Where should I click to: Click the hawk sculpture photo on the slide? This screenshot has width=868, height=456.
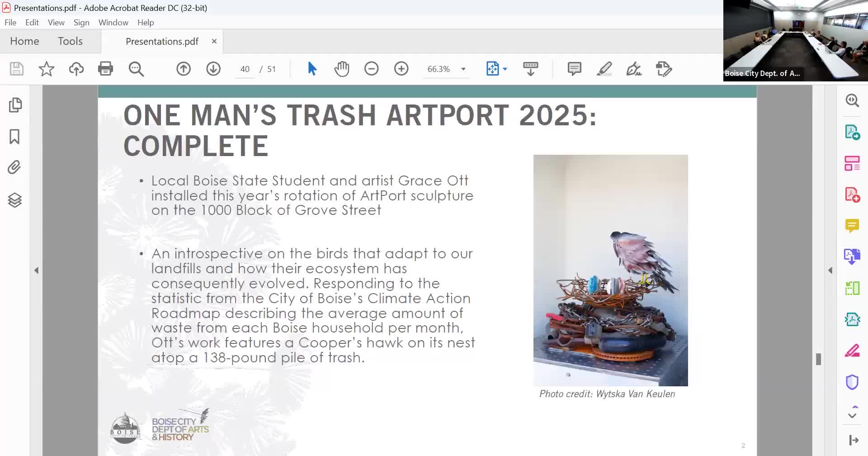[x=611, y=271]
